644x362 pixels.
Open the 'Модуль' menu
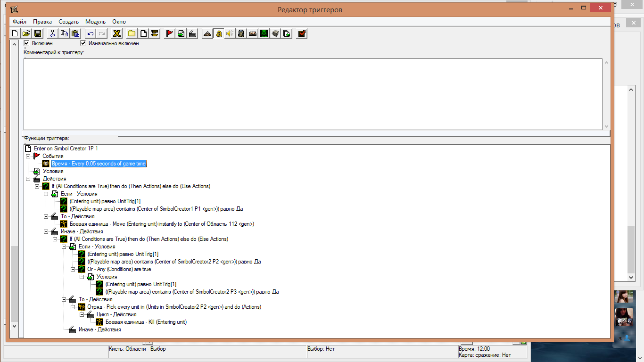pyautogui.click(x=95, y=22)
